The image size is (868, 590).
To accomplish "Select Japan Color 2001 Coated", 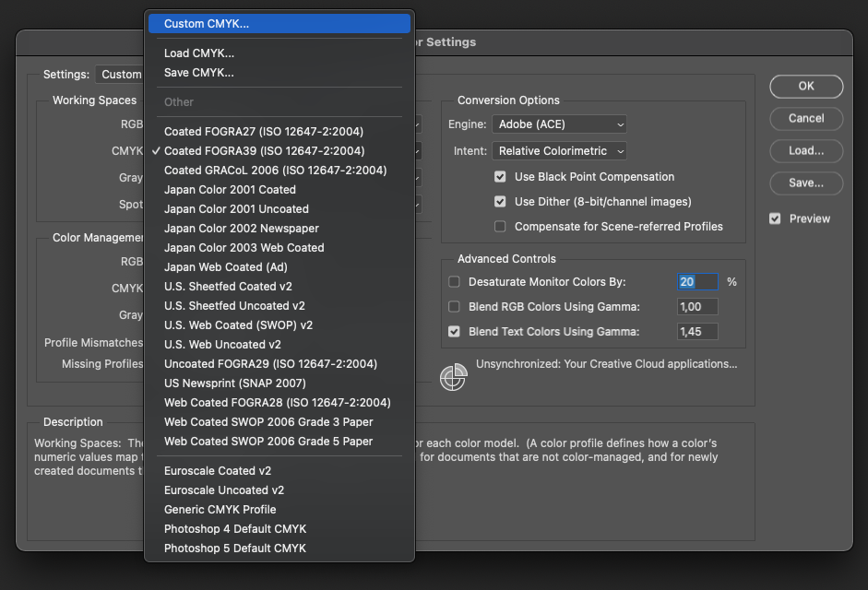I will tap(279, 189).
